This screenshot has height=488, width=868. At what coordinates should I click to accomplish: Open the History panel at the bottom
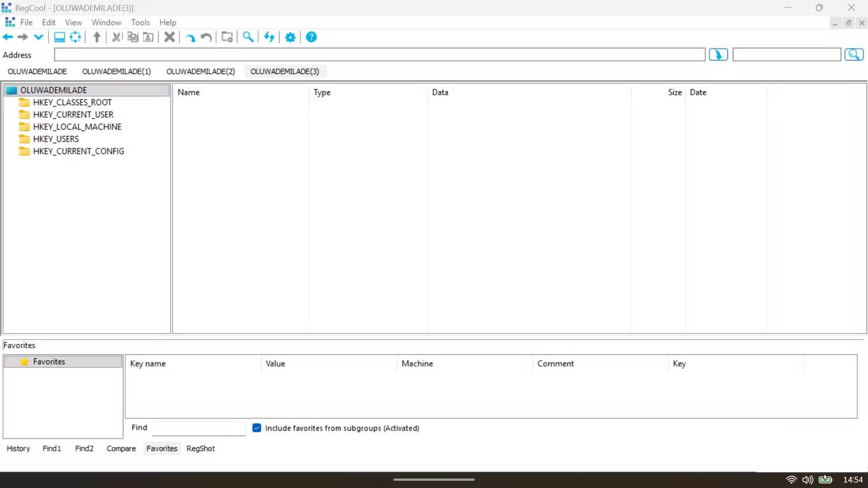click(18, 448)
